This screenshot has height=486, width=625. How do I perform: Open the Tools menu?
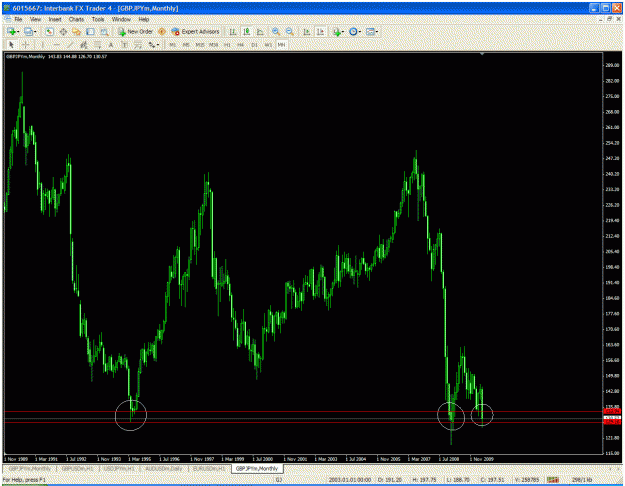pos(98,19)
